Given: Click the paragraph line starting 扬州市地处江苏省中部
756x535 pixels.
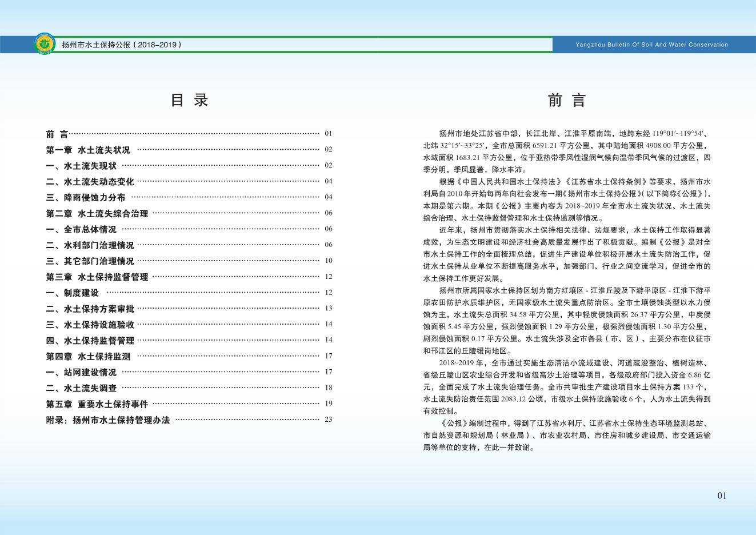Looking at the screenshot, I should (x=575, y=134).
